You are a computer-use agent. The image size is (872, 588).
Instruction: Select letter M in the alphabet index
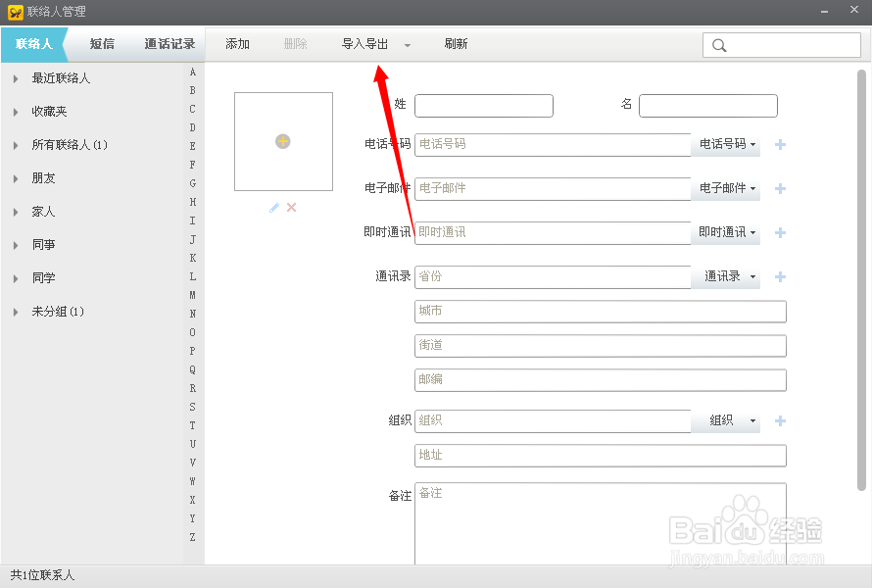click(192, 294)
